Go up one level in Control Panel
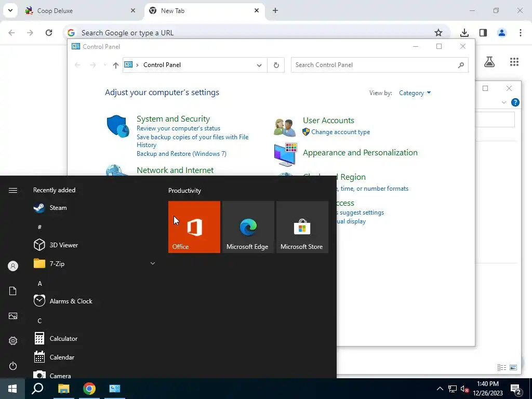This screenshot has width=532, height=399. (116, 65)
